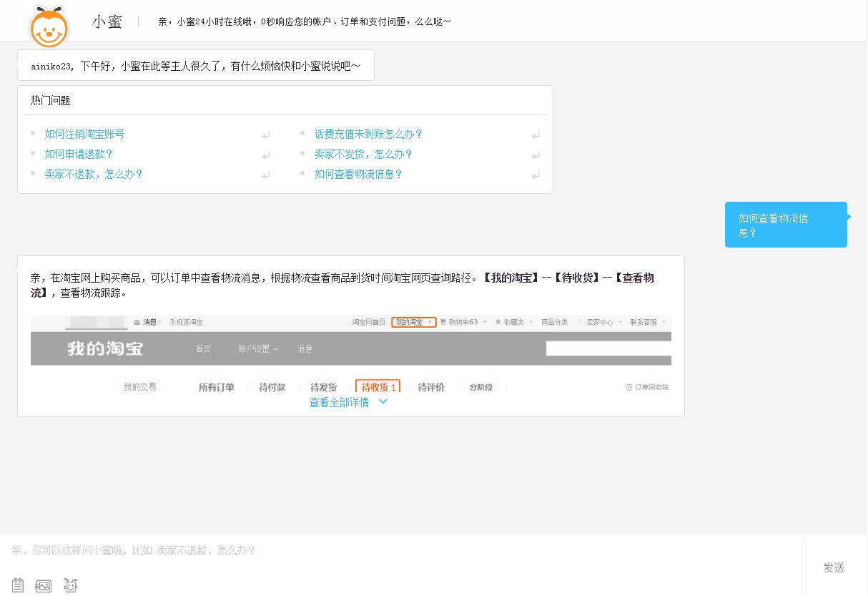Click enter arrow beside 话费充值未到账怎么办？
The width and height of the screenshot is (868, 596).
coord(536,135)
